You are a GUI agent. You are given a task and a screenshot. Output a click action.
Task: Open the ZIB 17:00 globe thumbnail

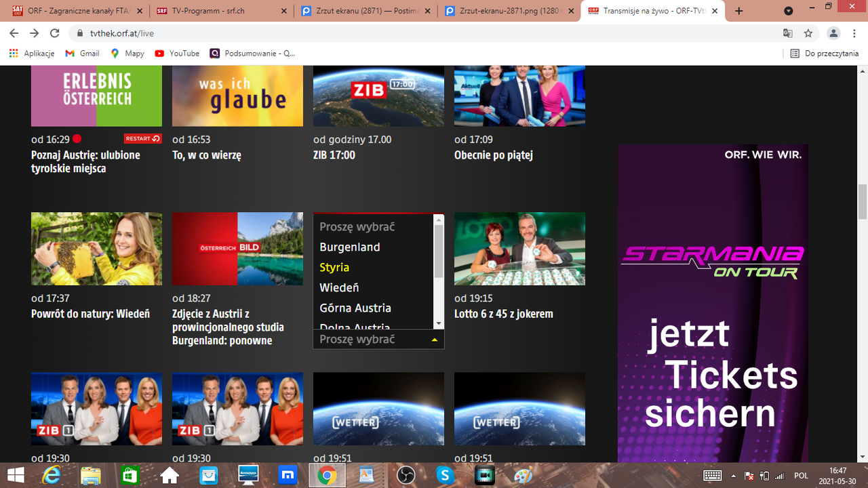[x=378, y=96]
